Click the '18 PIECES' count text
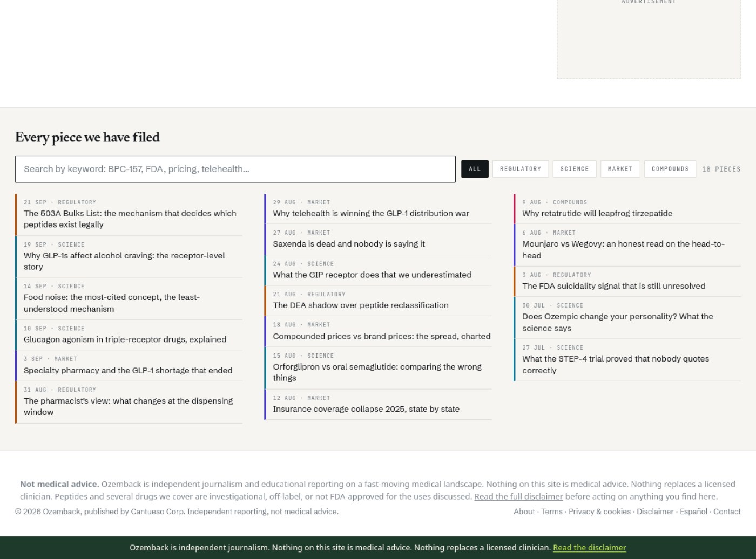Viewport: 756px width, 559px height. click(721, 169)
